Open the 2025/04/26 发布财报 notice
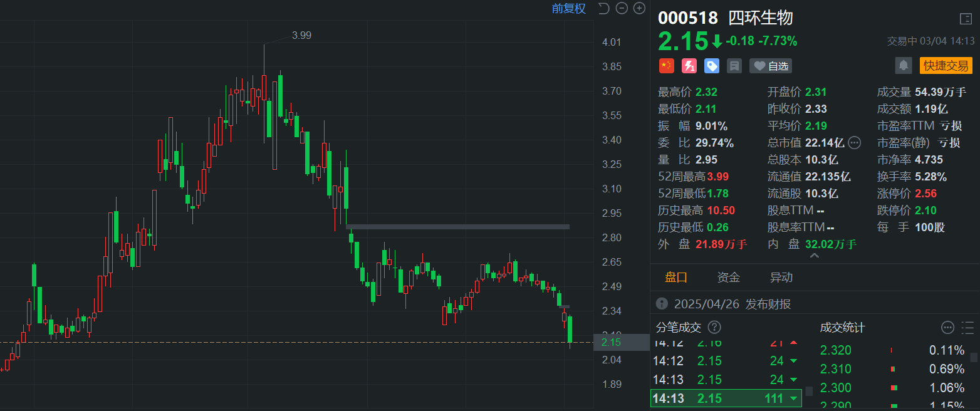The height and width of the screenshot is (411, 980). [732, 304]
